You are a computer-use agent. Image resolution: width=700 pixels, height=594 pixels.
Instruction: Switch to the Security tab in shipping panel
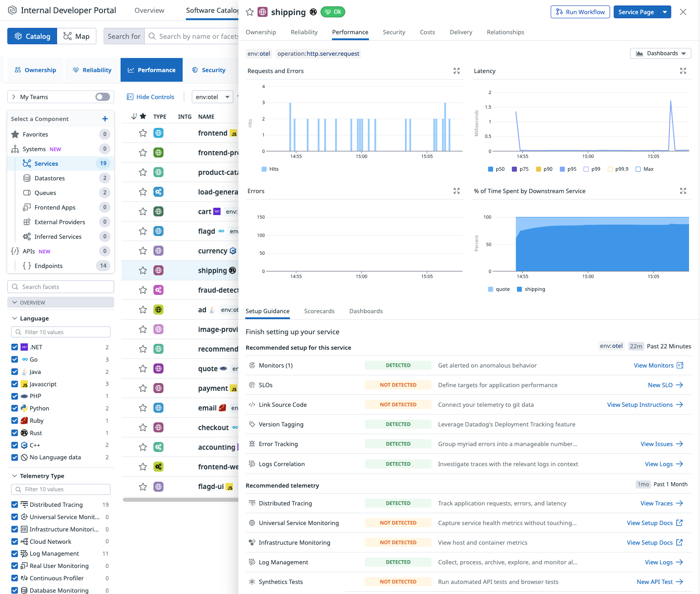click(x=394, y=32)
